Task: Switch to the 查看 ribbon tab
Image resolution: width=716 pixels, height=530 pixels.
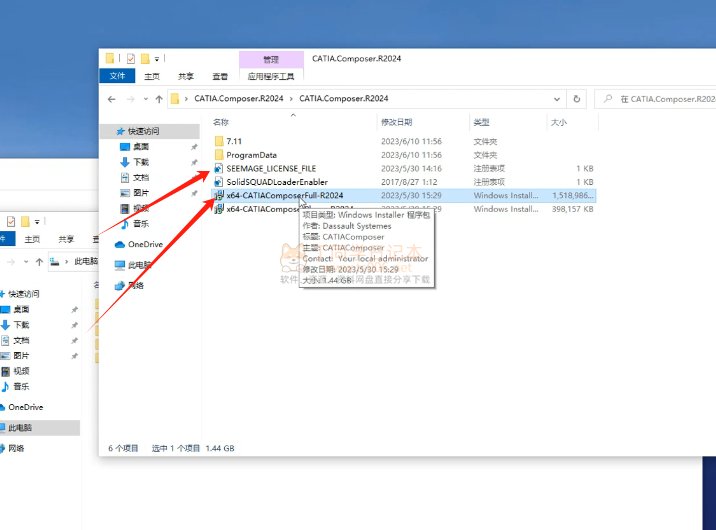Action: coord(219,76)
